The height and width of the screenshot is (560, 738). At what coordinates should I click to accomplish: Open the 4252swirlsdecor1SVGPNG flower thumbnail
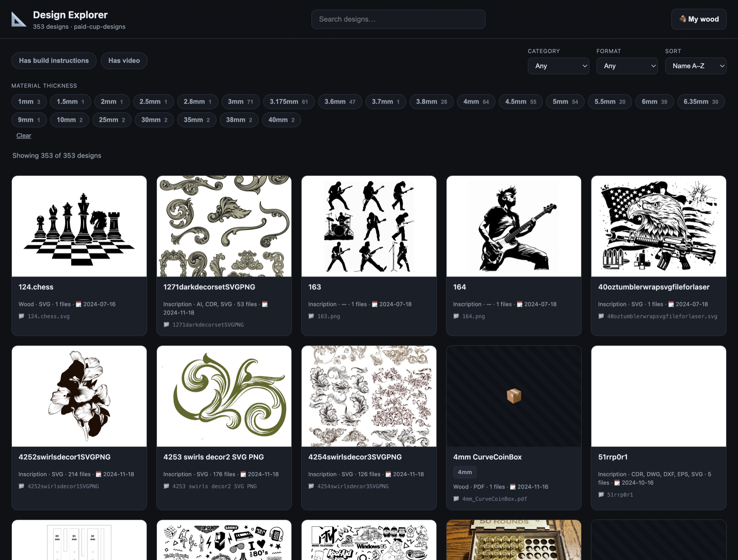coord(79,396)
